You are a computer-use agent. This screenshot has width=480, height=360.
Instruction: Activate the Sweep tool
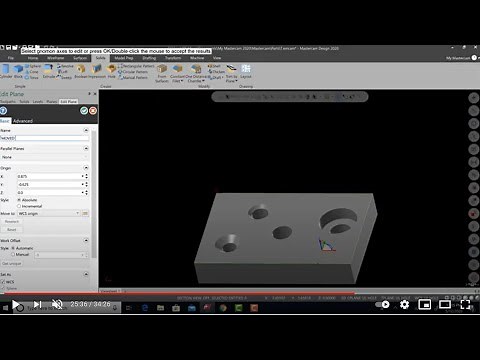(64, 77)
